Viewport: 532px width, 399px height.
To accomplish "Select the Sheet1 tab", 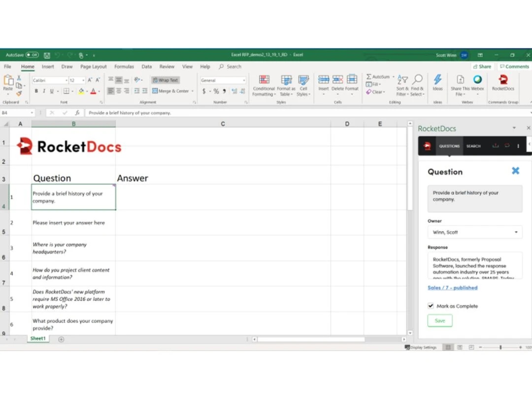I will (38, 338).
